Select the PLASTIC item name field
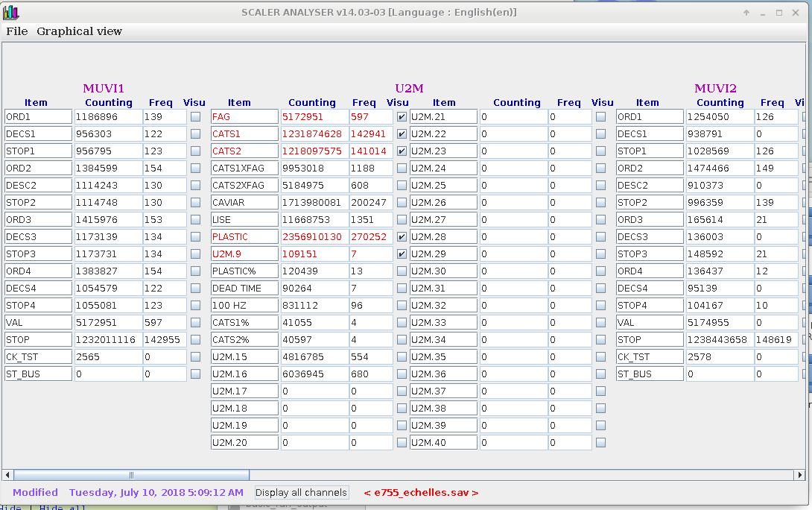Viewport: 812px width, 510px height. tap(244, 237)
